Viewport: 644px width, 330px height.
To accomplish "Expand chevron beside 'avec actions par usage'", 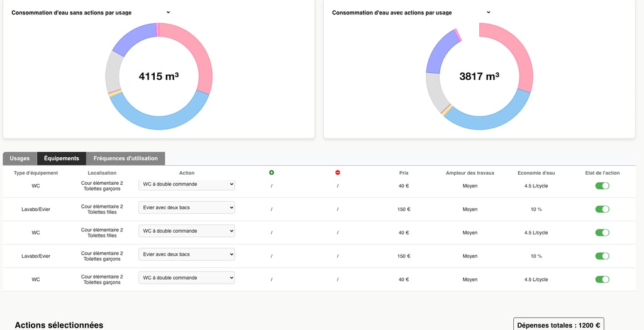I will [x=488, y=13].
